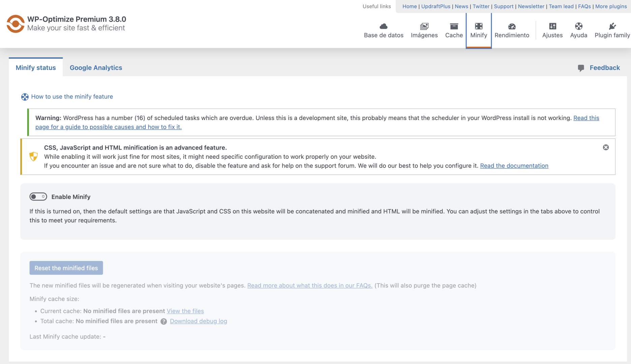Open Imágenes menu label

[x=424, y=35]
